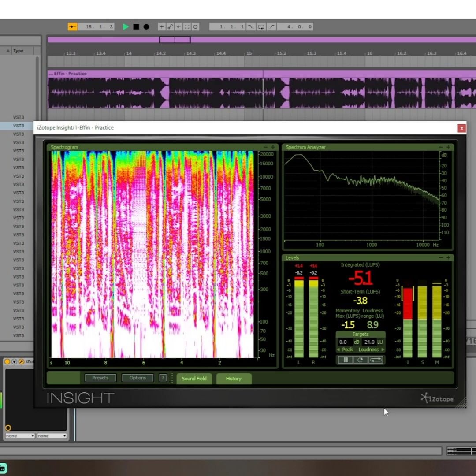Click the Stop button in transport bar
This screenshot has width=476, height=476.
point(136,27)
